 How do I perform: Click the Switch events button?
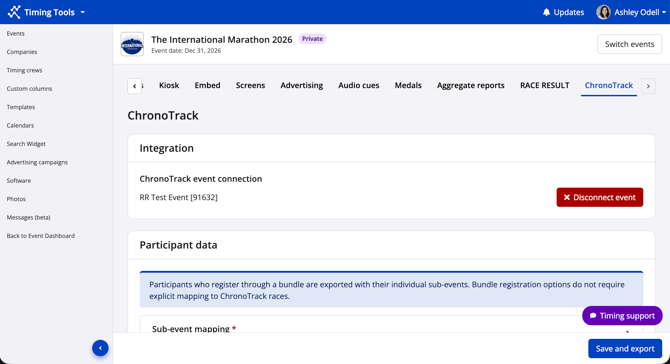[629, 44]
